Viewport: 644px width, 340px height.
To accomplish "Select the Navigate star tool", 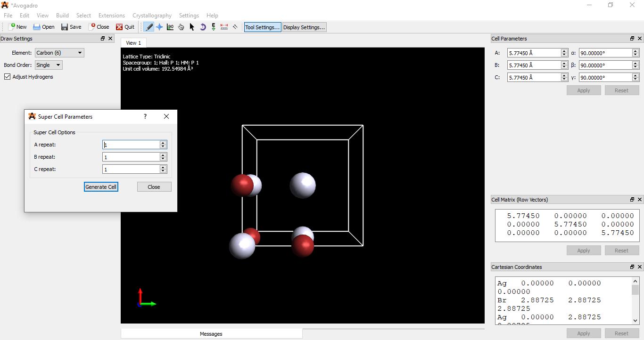I will pos(159,27).
